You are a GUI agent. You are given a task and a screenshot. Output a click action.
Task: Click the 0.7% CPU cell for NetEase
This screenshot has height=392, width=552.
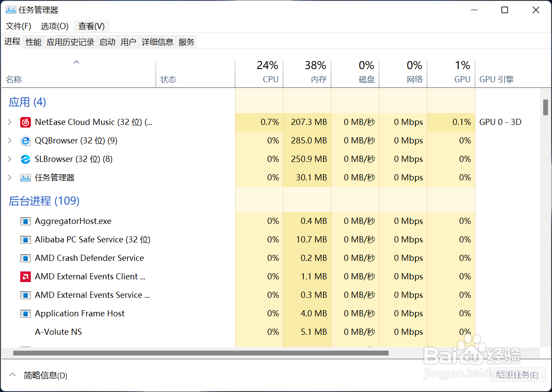259,122
